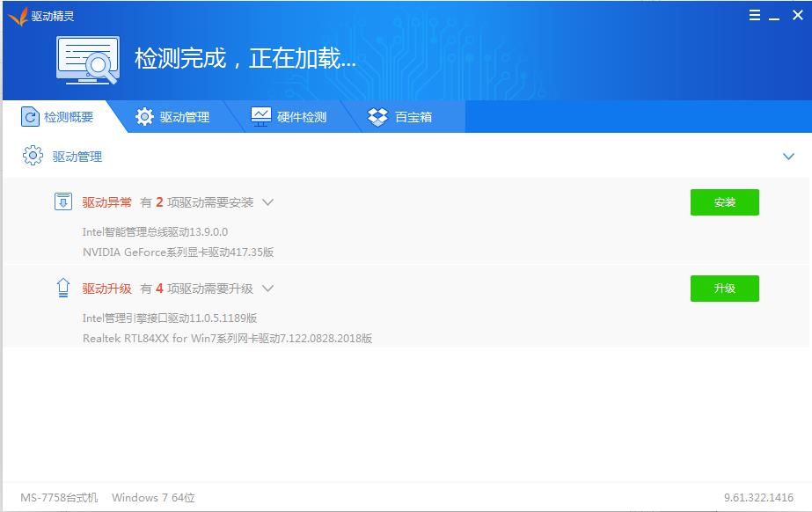Click the monitor icon on 硬件检测 tab
Image resolution: width=812 pixels, height=512 pixels.
pos(261,116)
